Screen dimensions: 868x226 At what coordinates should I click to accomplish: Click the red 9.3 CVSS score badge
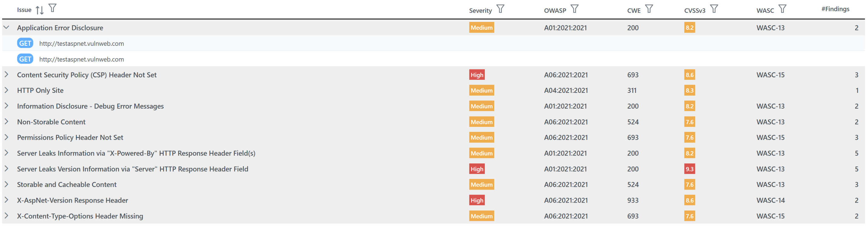tap(689, 169)
